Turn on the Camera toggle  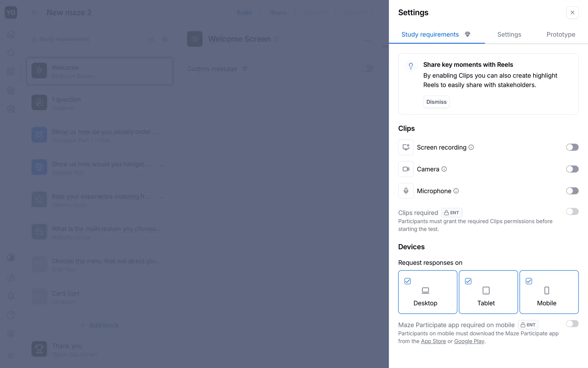pos(572,169)
